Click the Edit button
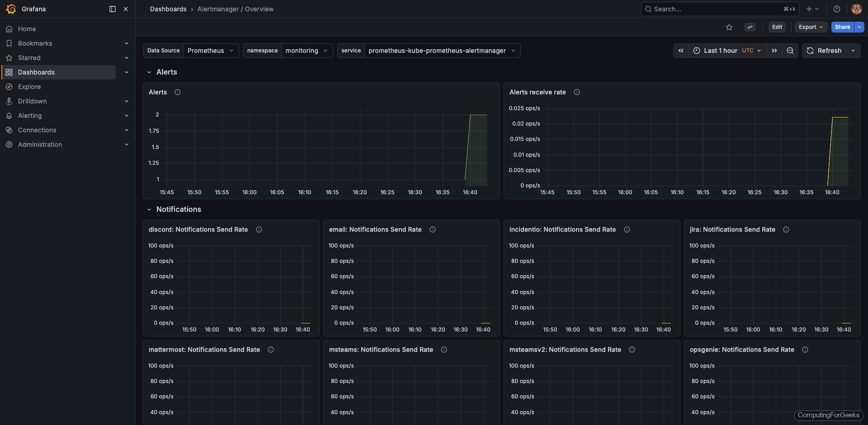Screen dimensions: 868x425 coord(777,27)
